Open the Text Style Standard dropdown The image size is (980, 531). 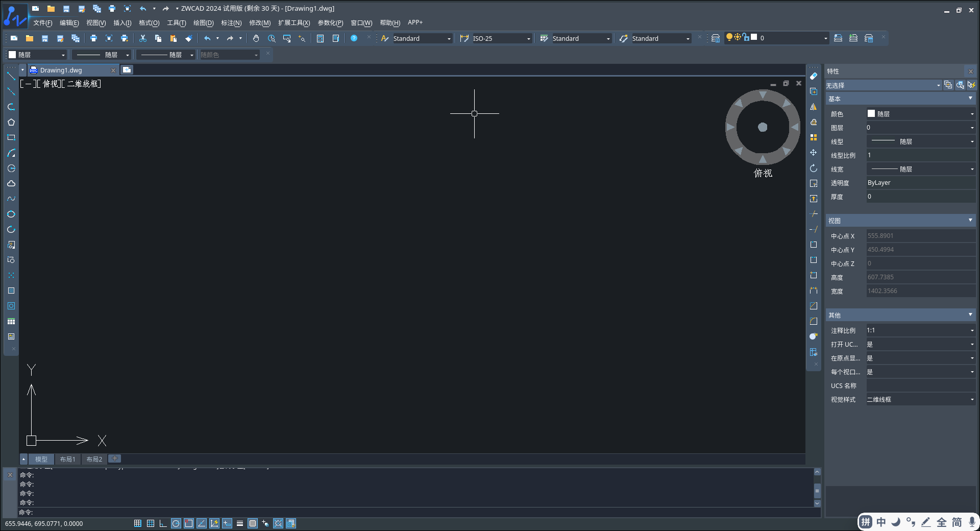pyautogui.click(x=422, y=38)
